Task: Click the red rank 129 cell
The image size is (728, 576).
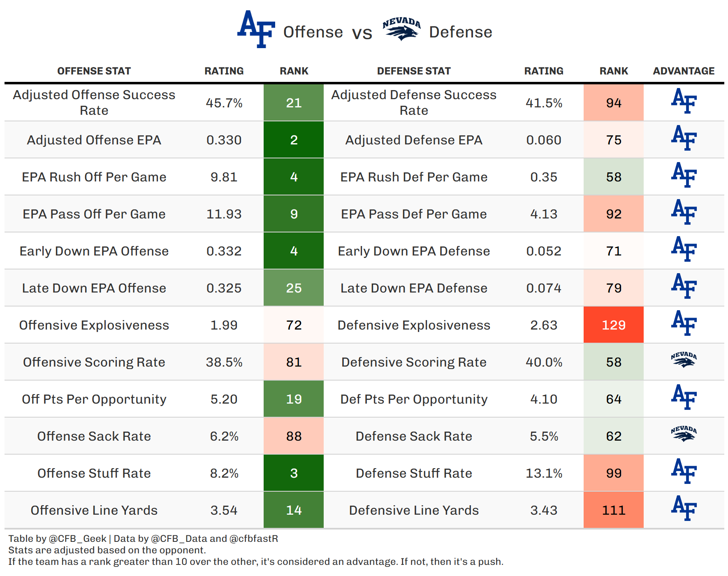Action: point(614,325)
